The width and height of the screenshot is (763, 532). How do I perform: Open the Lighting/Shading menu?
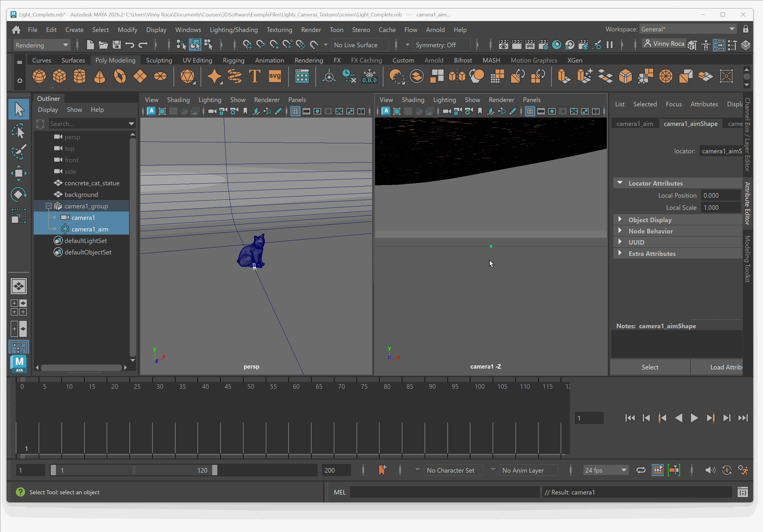(233, 30)
